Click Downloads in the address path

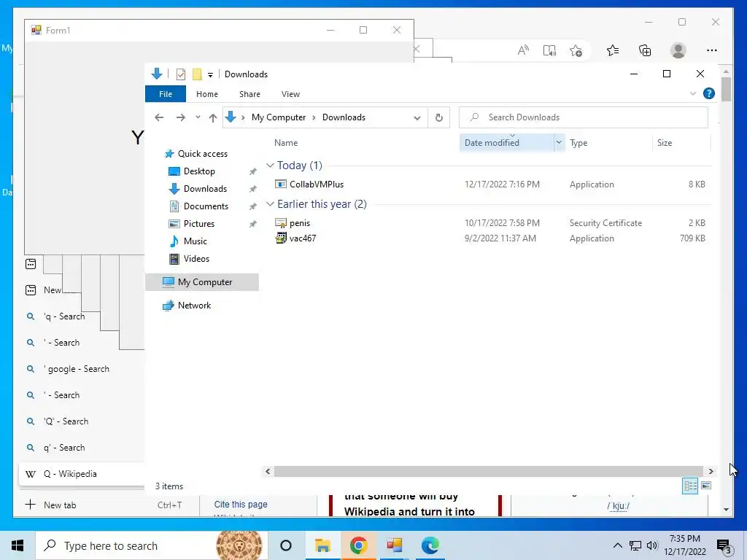coord(344,117)
